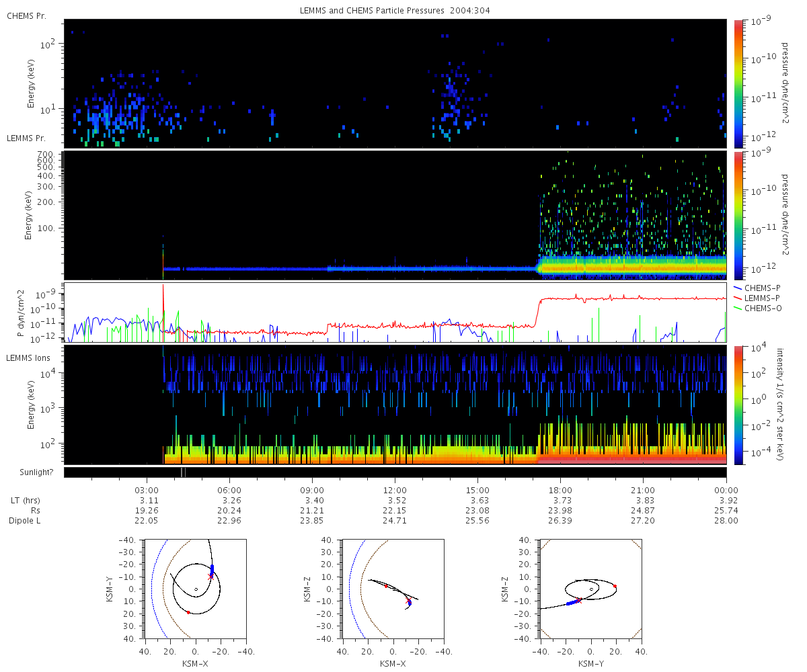Click the LEMMS-P legend entry
This screenshot has width=807, height=672.
pyautogui.click(x=759, y=297)
